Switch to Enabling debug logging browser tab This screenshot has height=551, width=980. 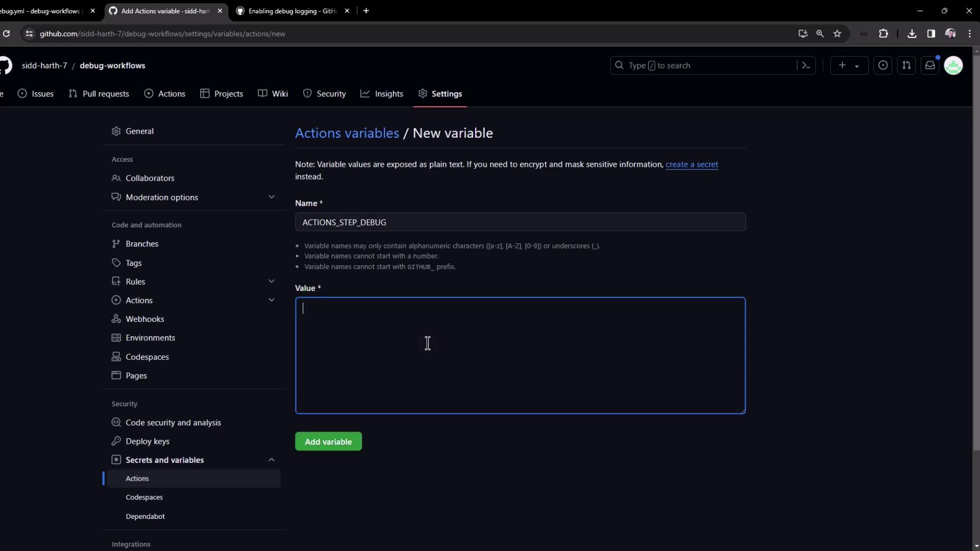[x=292, y=11]
